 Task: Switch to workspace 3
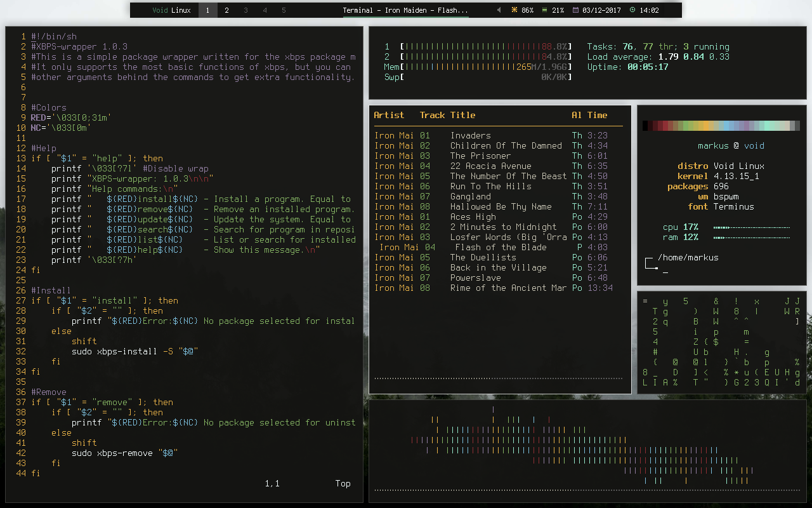click(246, 10)
